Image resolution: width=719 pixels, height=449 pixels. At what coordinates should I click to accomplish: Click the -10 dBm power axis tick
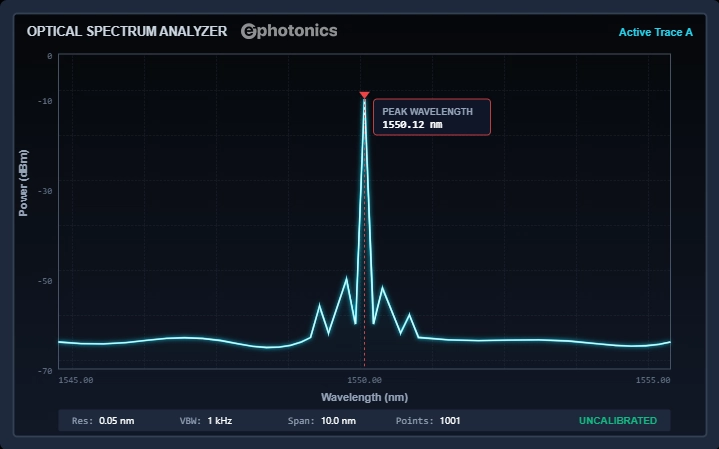[x=46, y=101]
